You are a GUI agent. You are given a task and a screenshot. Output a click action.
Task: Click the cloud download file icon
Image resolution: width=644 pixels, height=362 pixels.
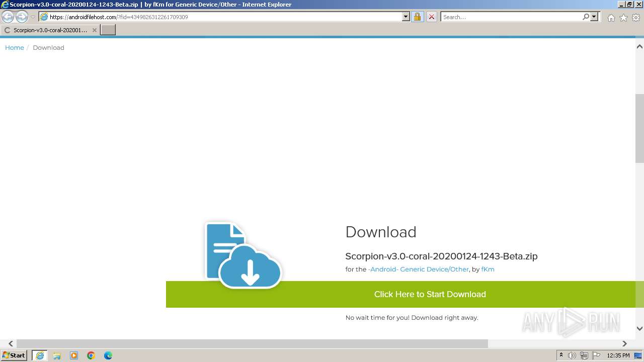click(x=243, y=255)
